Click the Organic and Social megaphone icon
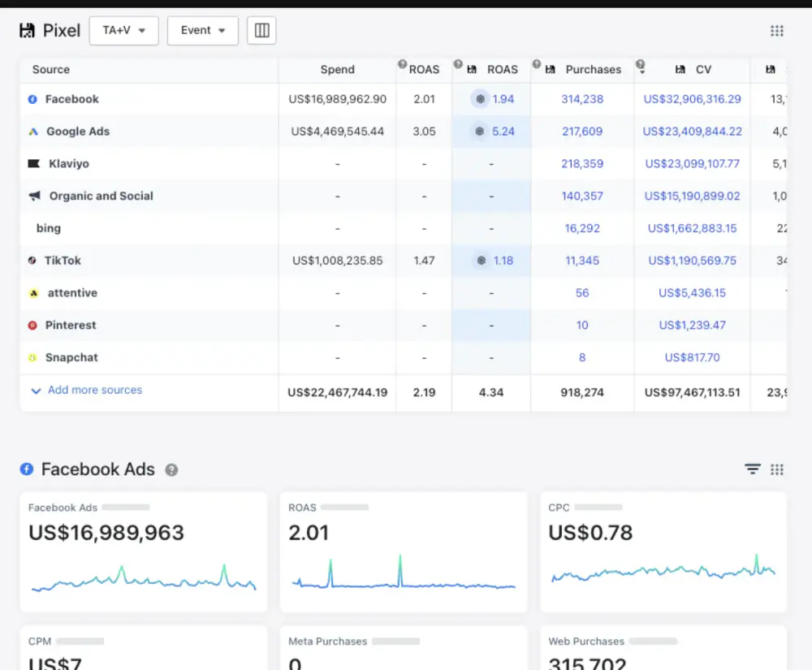Screen dimensions: 812x670 tap(34, 196)
